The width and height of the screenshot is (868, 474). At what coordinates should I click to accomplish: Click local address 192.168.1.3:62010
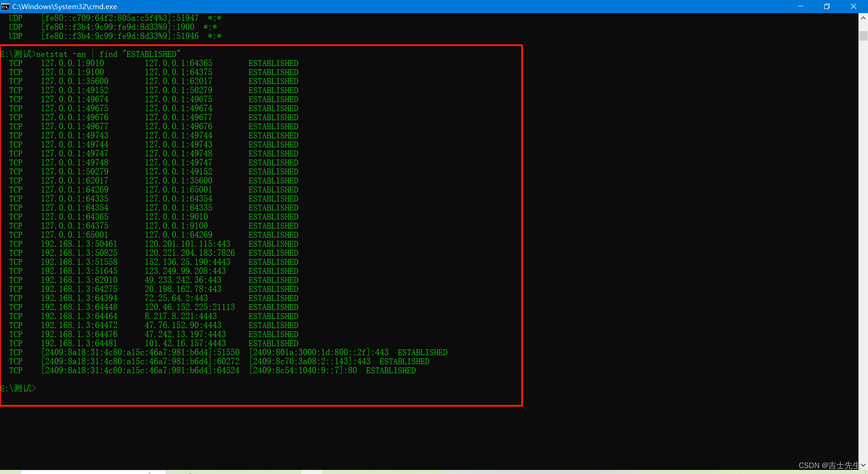pos(79,280)
